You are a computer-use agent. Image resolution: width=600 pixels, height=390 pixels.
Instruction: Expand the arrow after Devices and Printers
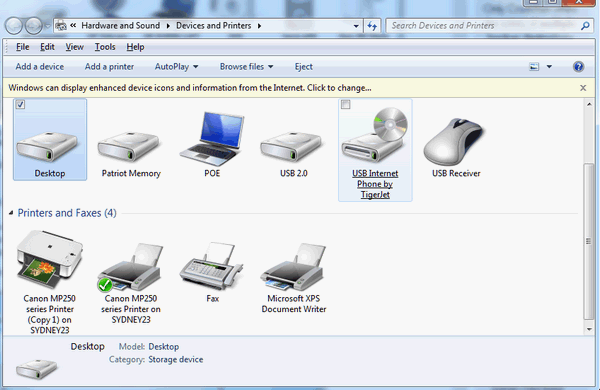[259, 26]
